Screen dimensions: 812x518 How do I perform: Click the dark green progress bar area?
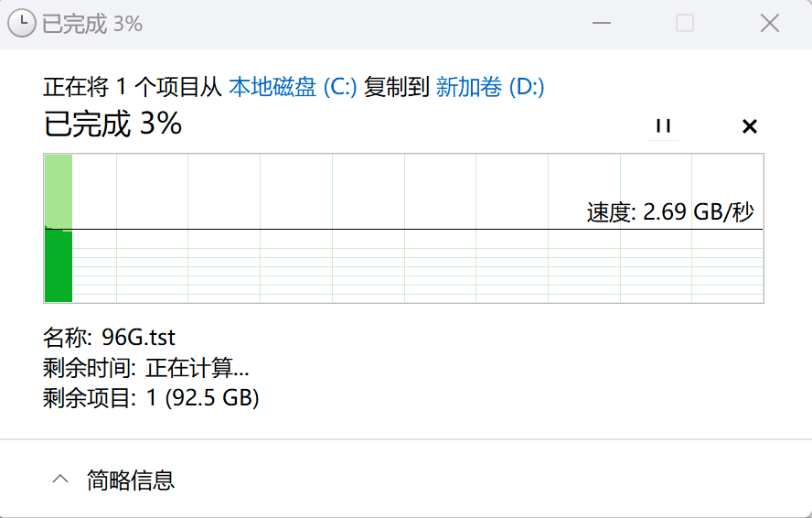click(x=59, y=265)
